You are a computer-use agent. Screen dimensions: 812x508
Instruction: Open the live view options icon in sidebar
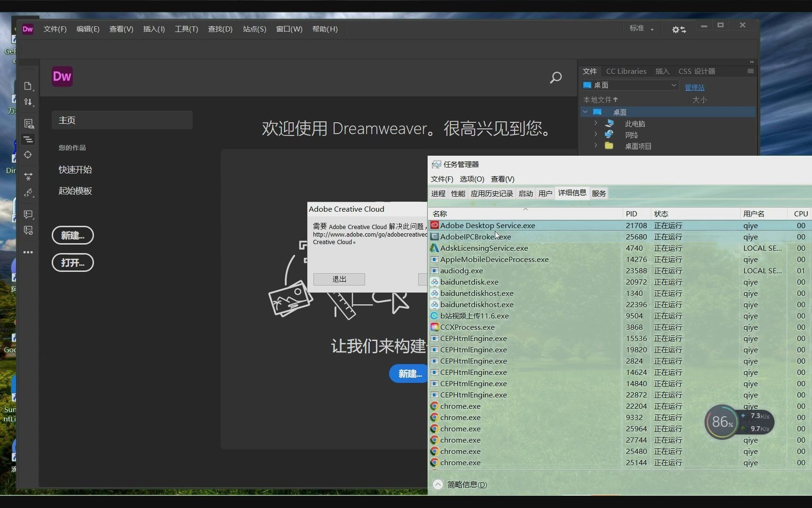pyautogui.click(x=29, y=124)
